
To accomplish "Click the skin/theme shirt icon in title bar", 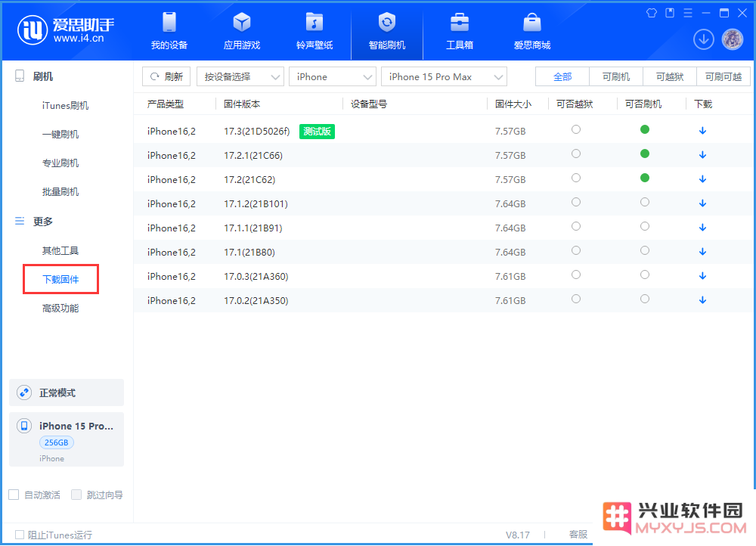I will pyautogui.click(x=652, y=13).
